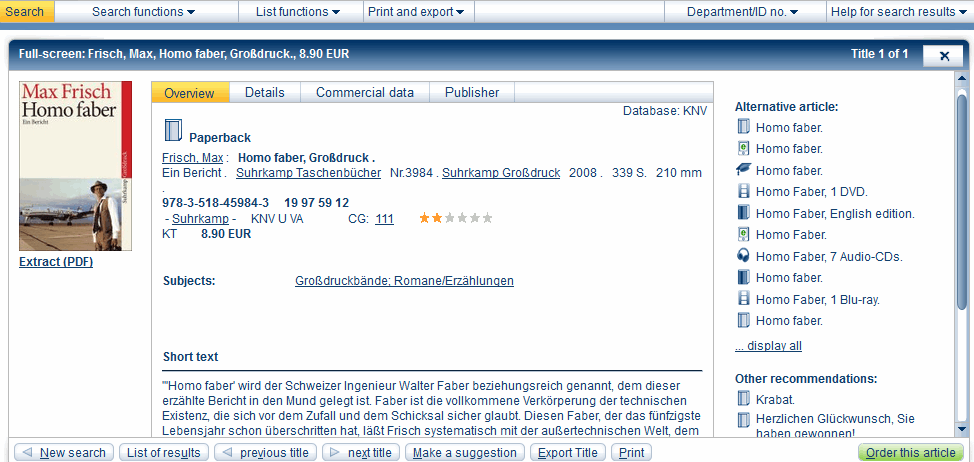This screenshot has width=974, height=462.
Task: Click the book icon next to Krabat
Action: coord(743,399)
